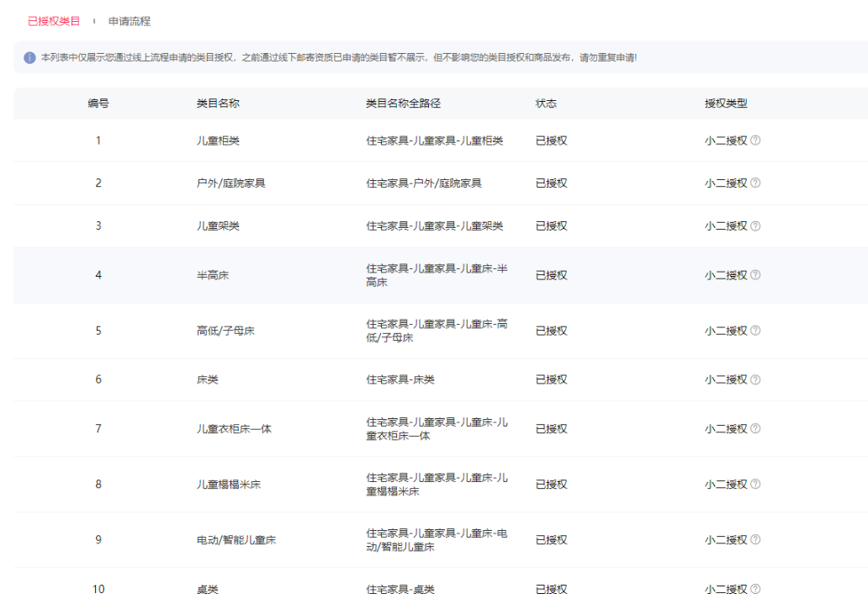
Task: Click help icon for 儿童榻榻米床 authorization type
Action: (x=755, y=484)
